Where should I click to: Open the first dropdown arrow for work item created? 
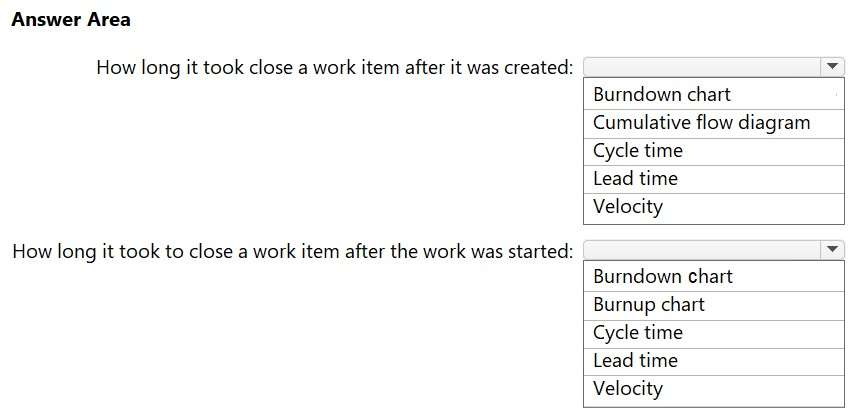pos(833,67)
